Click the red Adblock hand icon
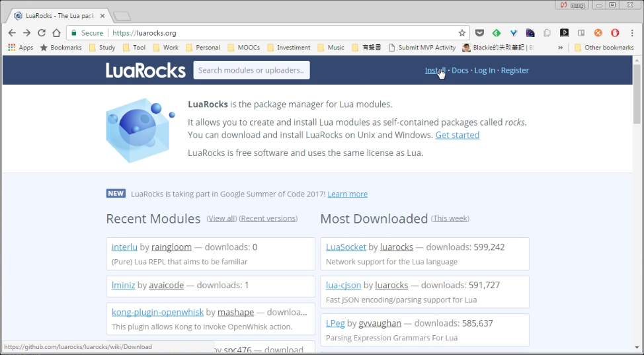This screenshot has height=355, width=644. coord(615,33)
